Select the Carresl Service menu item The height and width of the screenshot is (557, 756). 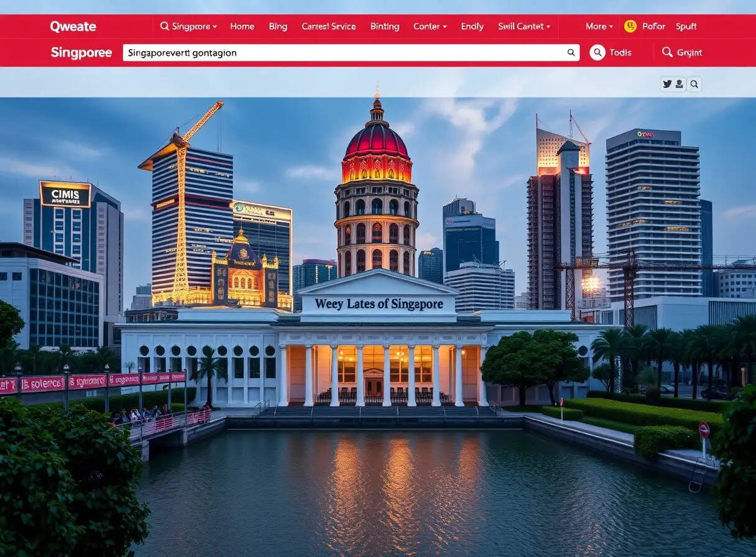click(329, 26)
